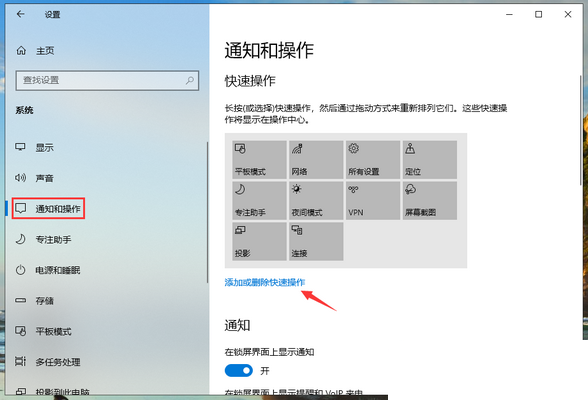The width and height of the screenshot is (588, 400).
Task: Select the 网络 quick action tile
Action: click(x=316, y=160)
